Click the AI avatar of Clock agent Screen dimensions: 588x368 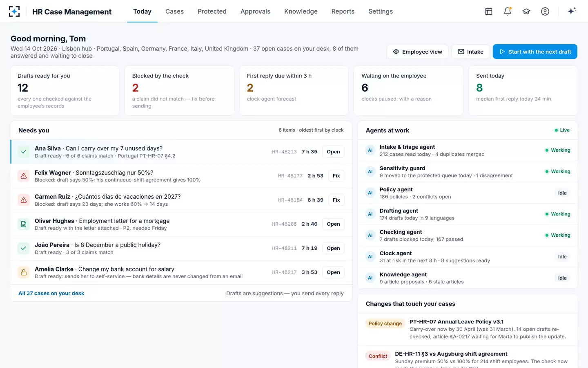pyautogui.click(x=370, y=257)
